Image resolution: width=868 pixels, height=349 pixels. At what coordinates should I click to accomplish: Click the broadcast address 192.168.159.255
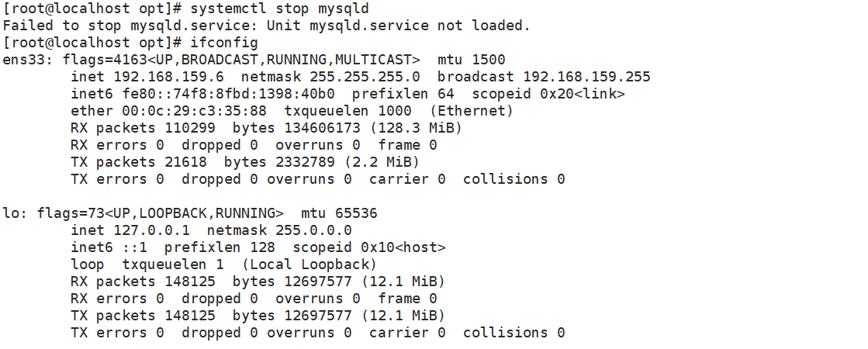coord(586,77)
